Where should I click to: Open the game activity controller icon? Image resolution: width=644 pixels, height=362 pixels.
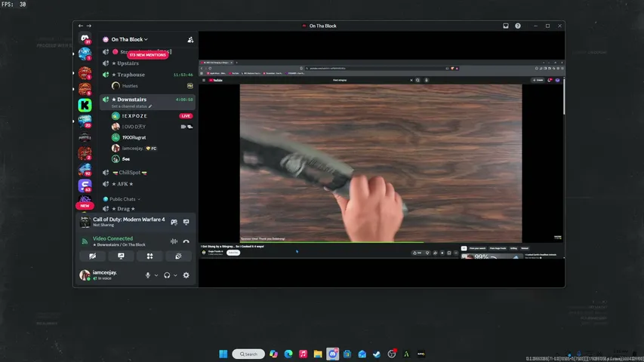tap(174, 222)
